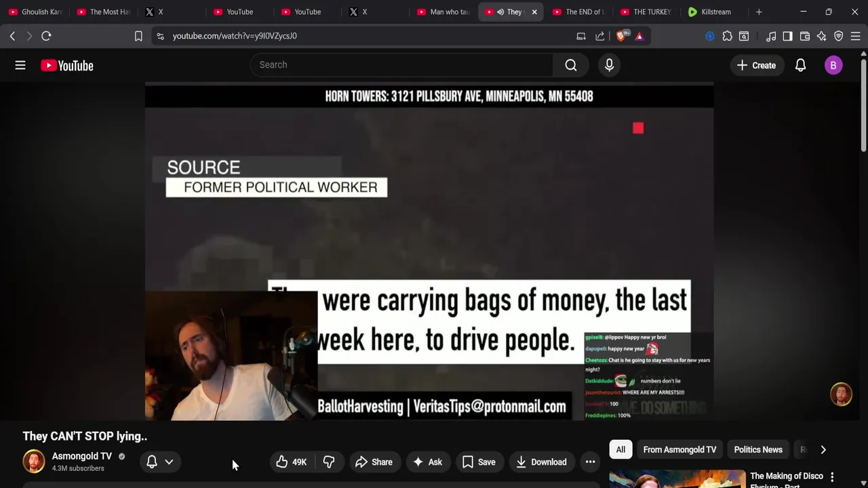Open YouTube notifications bell
The height and width of the screenshot is (488, 868).
(x=800, y=65)
